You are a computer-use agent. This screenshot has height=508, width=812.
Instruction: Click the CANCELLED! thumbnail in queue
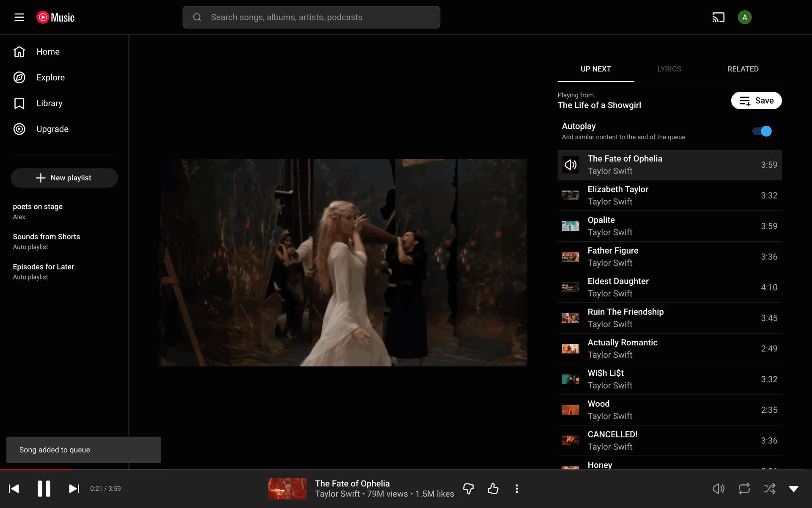pyautogui.click(x=571, y=440)
